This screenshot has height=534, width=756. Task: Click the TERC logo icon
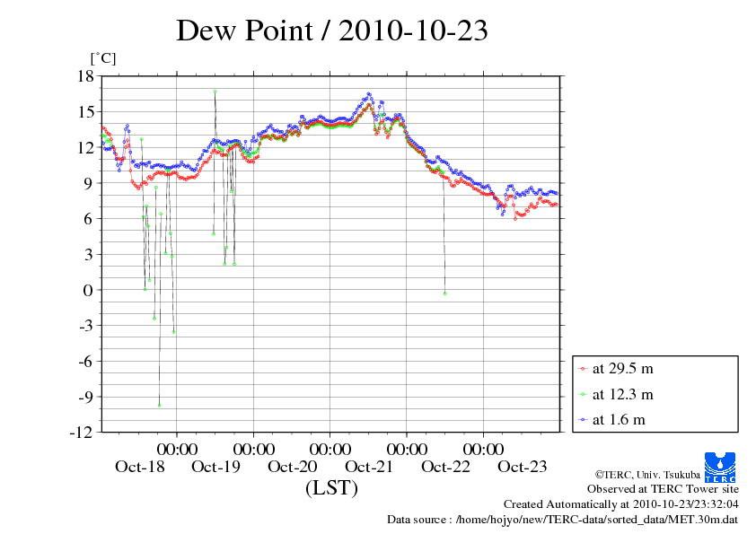[720, 467]
